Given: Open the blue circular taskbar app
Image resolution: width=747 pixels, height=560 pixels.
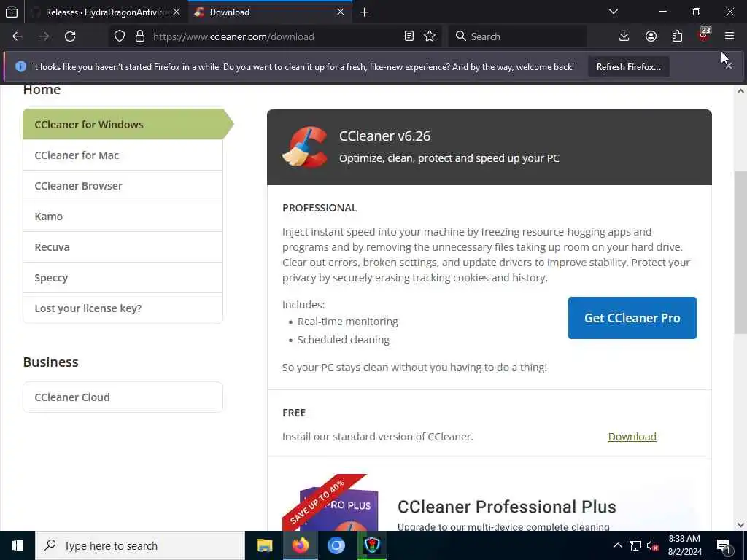Looking at the screenshot, I should coord(336,545).
